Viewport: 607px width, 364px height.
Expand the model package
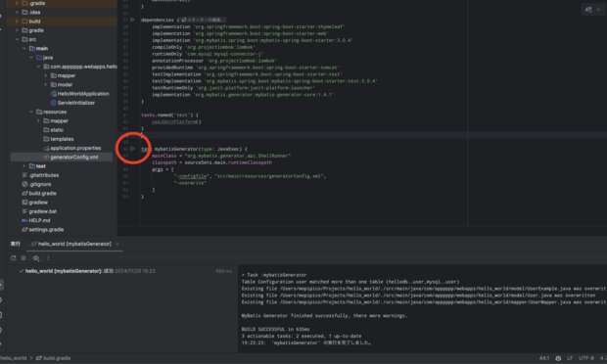pos(46,85)
